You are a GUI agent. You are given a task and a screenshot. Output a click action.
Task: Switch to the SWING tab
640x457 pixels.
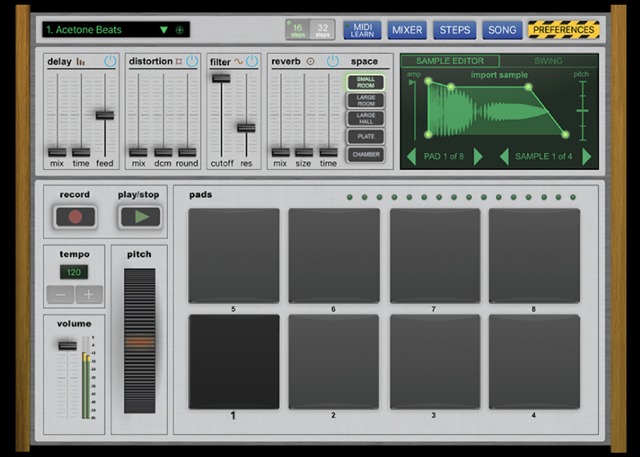548,61
